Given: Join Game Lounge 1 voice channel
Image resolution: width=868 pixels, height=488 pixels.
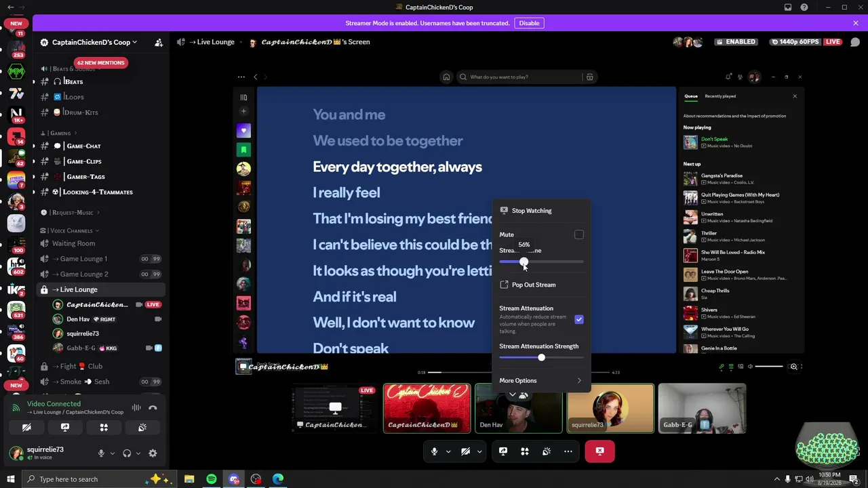Looking at the screenshot, I should (x=102, y=259).
